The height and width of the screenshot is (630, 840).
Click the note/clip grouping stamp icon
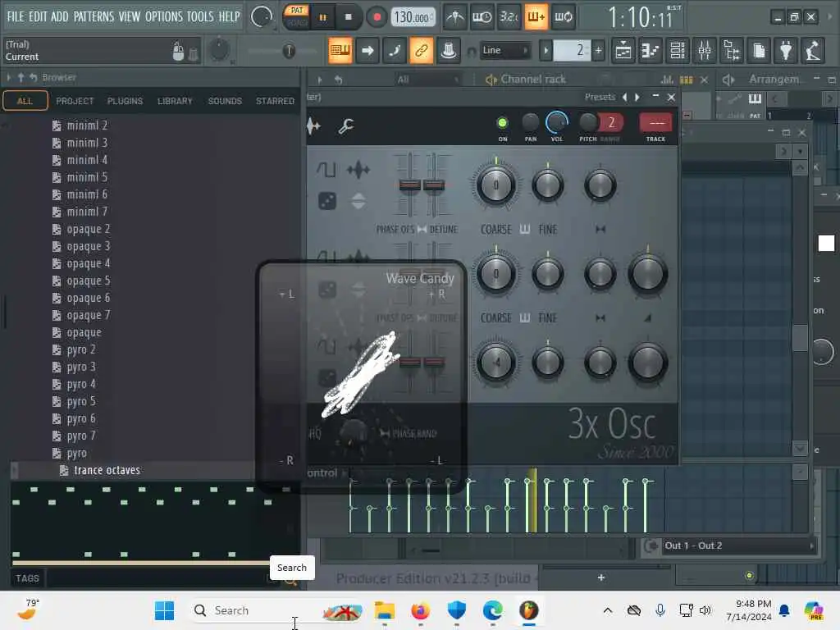click(x=449, y=51)
